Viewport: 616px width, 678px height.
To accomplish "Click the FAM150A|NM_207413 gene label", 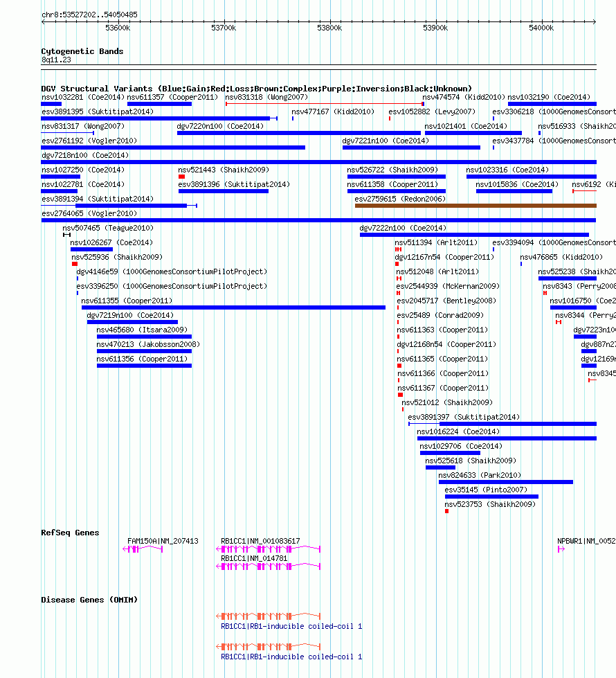I will tap(163, 542).
